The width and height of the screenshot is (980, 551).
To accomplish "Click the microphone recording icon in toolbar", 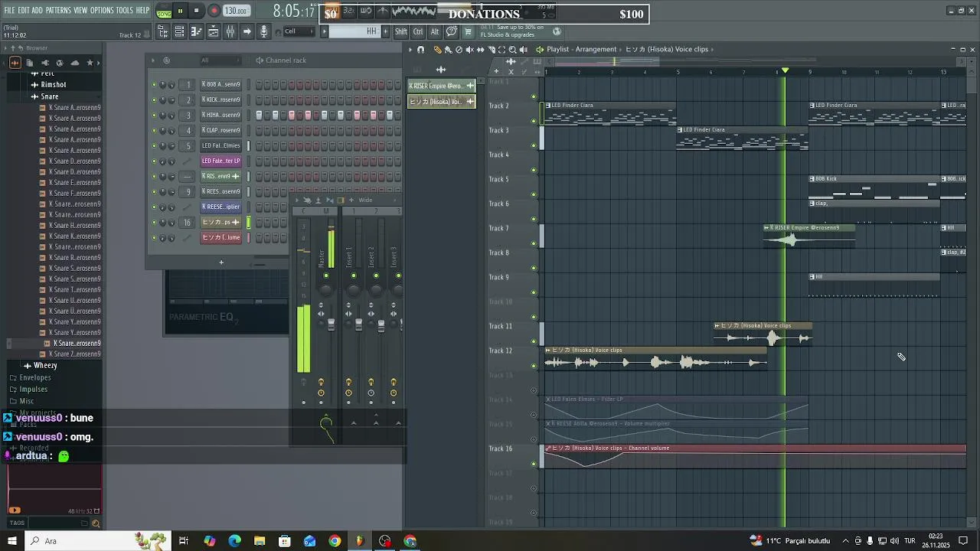I will point(264,31).
